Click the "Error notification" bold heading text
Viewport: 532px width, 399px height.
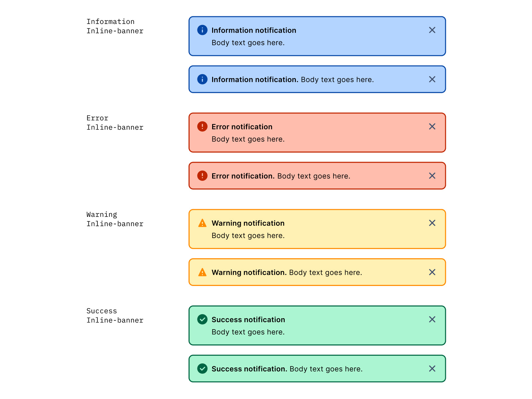click(x=242, y=127)
